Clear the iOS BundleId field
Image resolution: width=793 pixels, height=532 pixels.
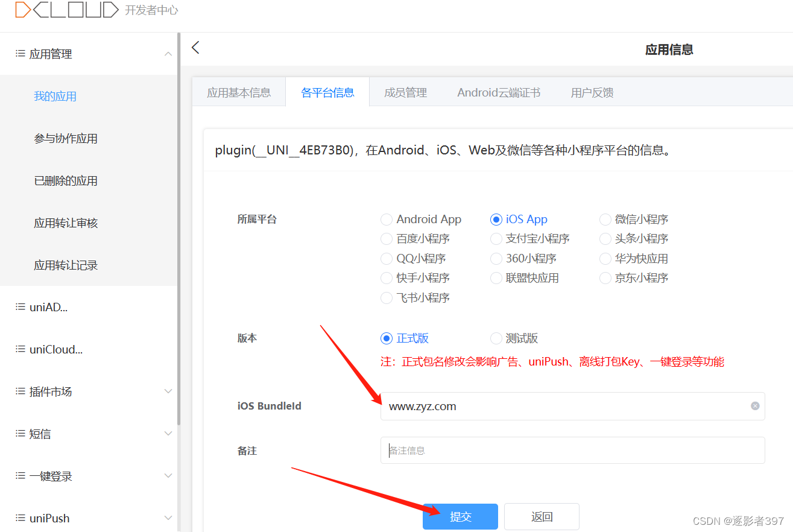(x=755, y=406)
